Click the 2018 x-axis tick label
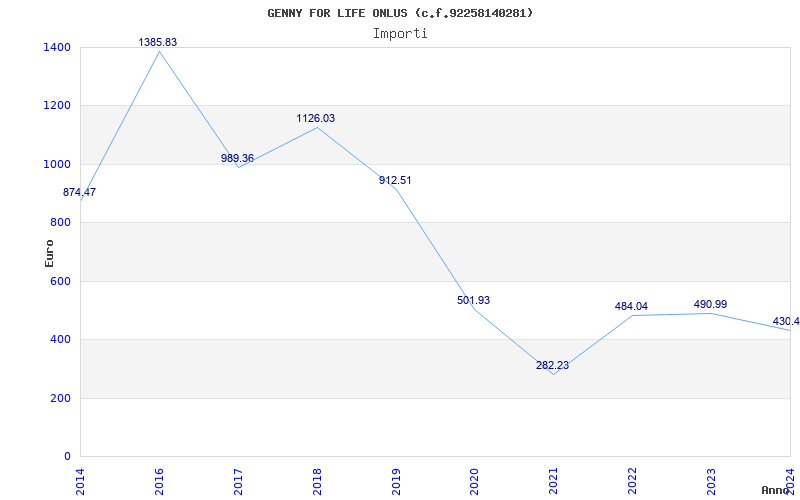800x500 pixels. [317, 481]
